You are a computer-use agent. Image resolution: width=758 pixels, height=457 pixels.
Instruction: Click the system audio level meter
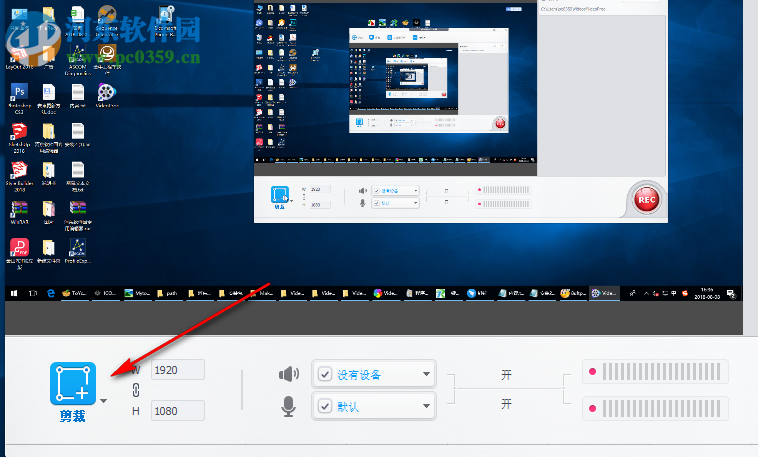click(x=655, y=372)
